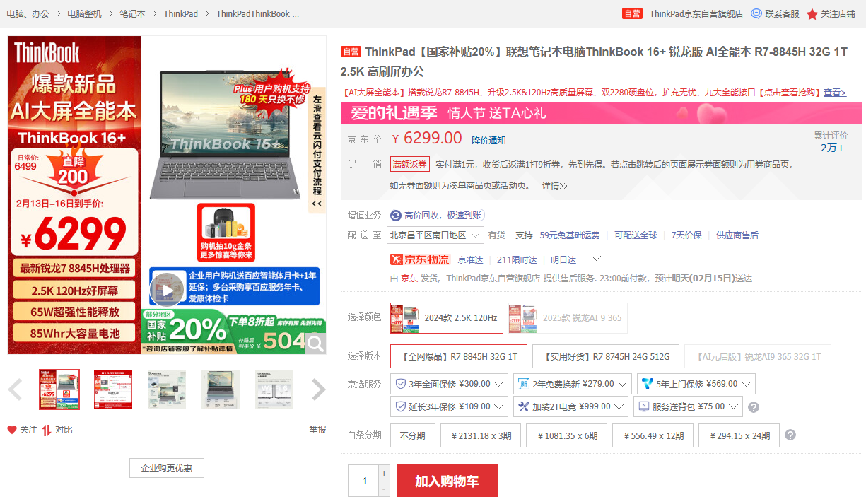This screenshot has width=866, height=504.
Task: Click the 关注店铺 star icon
Action: click(x=812, y=14)
